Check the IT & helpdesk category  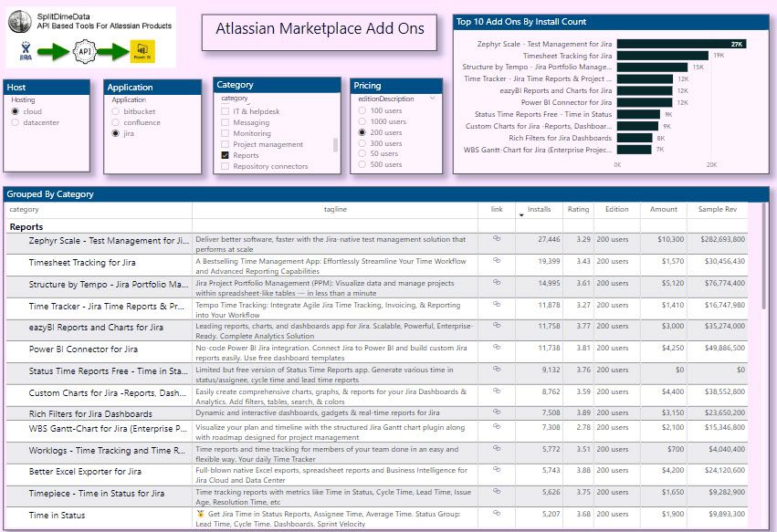225,111
